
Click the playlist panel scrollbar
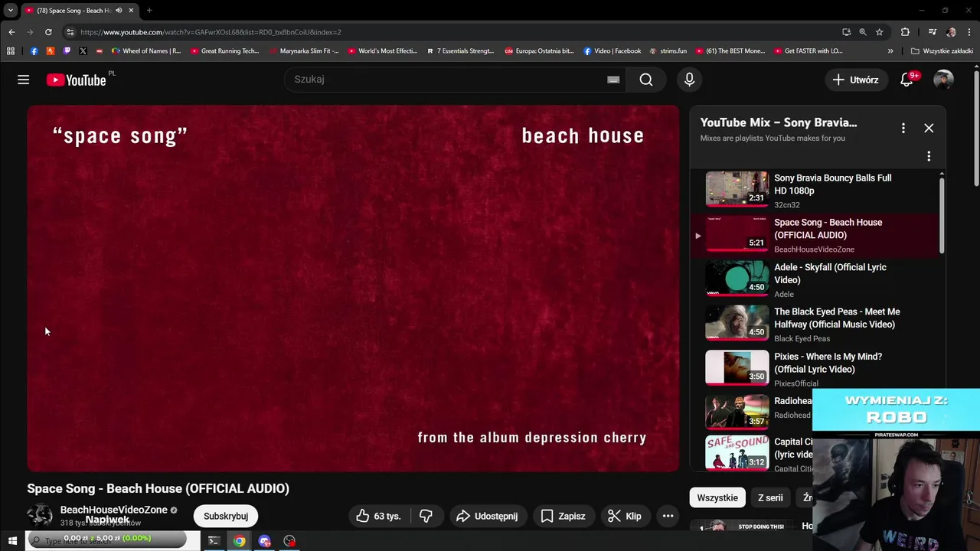[x=942, y=214]
